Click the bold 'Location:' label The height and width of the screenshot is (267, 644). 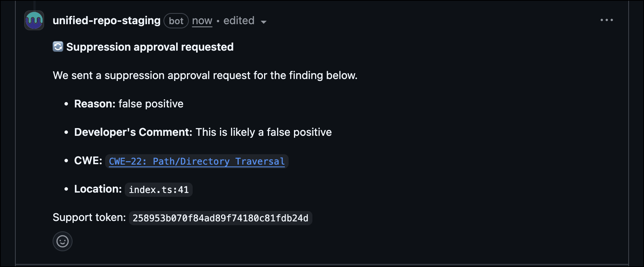(x=98, y=189)
